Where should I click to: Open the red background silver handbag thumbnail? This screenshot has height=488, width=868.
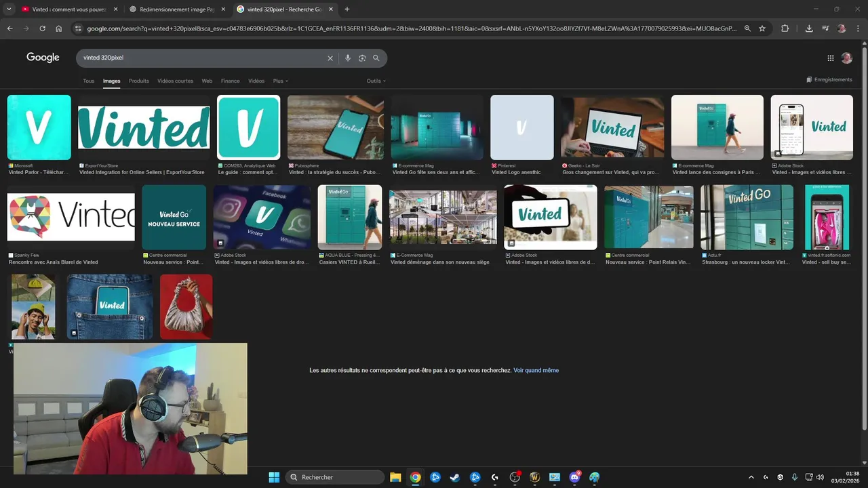(x=186, y=306)
